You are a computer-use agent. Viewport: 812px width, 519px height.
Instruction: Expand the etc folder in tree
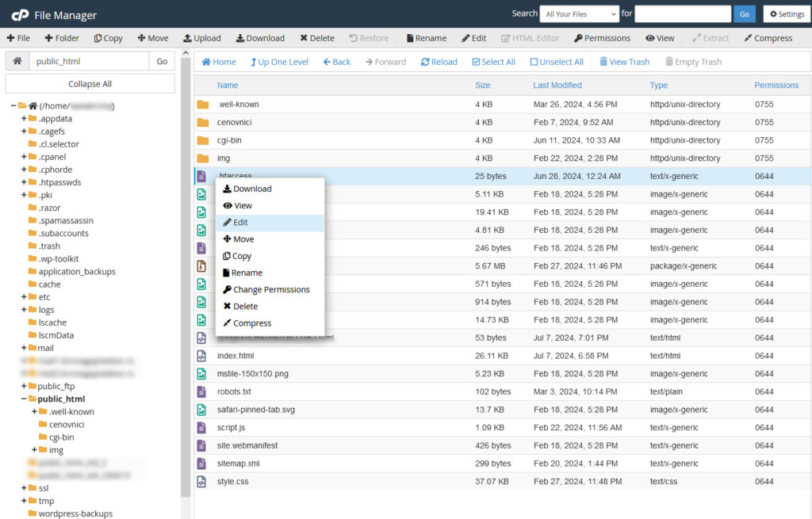[24, 297]
